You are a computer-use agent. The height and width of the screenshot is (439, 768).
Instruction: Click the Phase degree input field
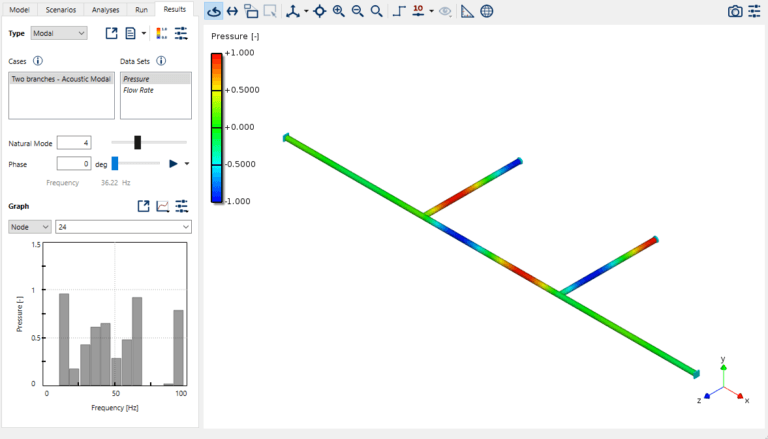(x=74, y=164)
